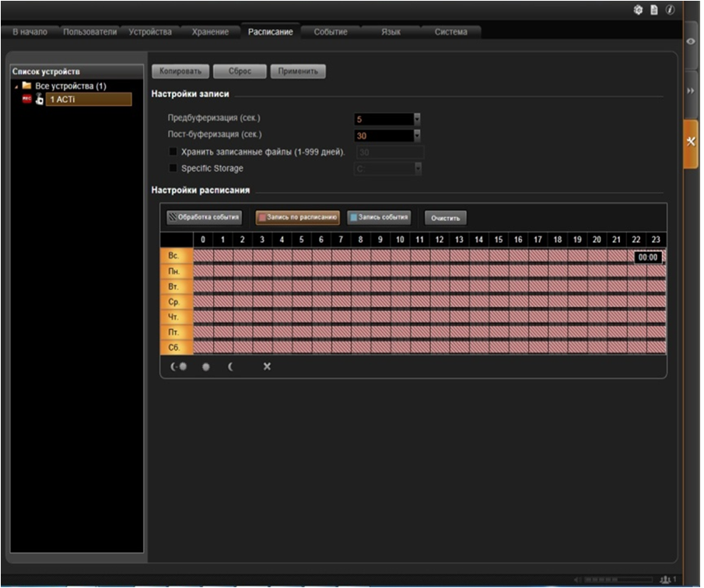Open the Specific Storage drive dropdown

pos(418,168)
